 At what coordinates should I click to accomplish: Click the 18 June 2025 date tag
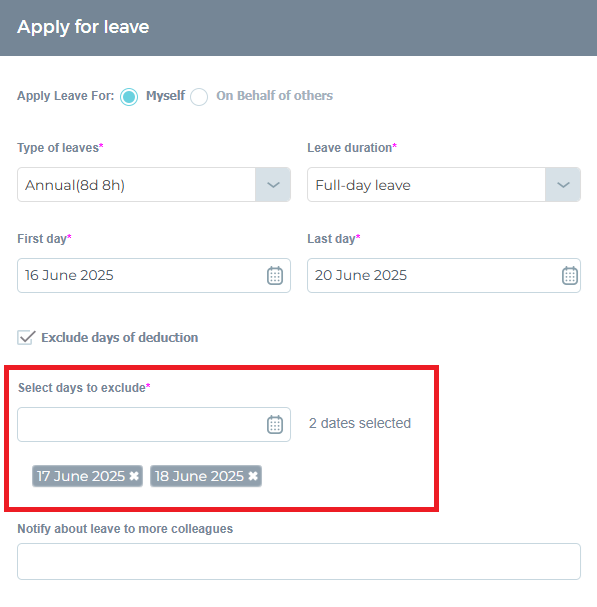point(206,476)
